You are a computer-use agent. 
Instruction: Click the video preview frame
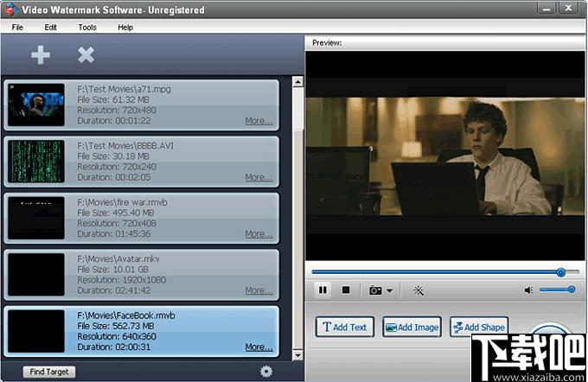click(445, 156)
